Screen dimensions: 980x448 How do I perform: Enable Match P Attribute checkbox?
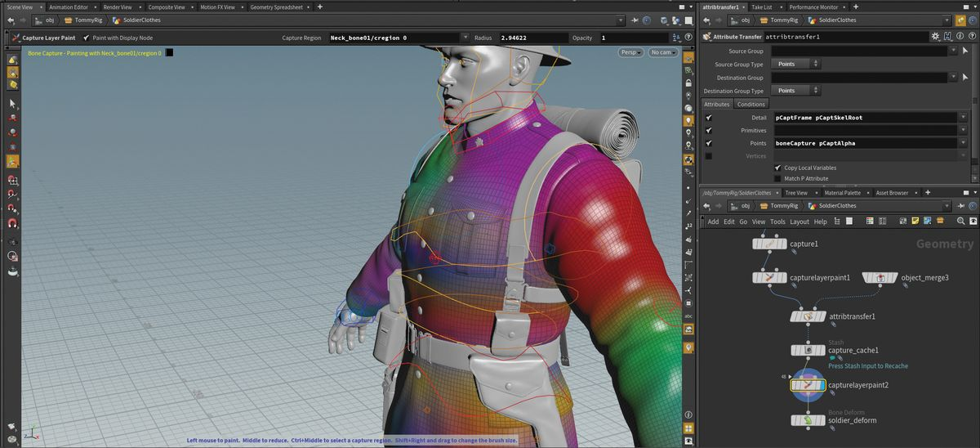(x=777, y=178)
